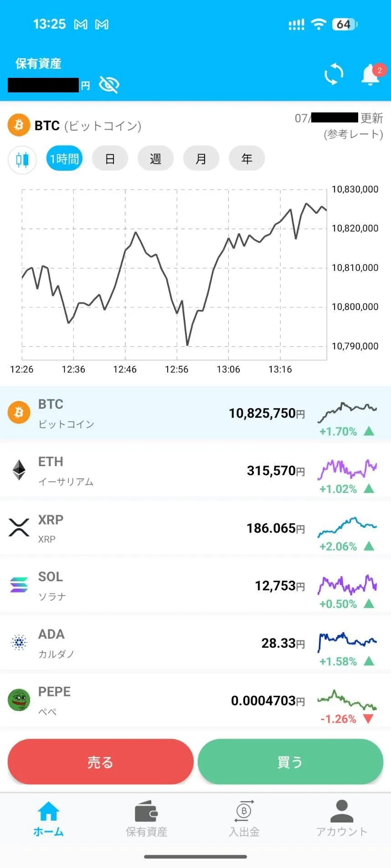Toggle the hide balance eye icon
Screen dimensions: 391x868
pyautogui.click(x=109, y=85)
